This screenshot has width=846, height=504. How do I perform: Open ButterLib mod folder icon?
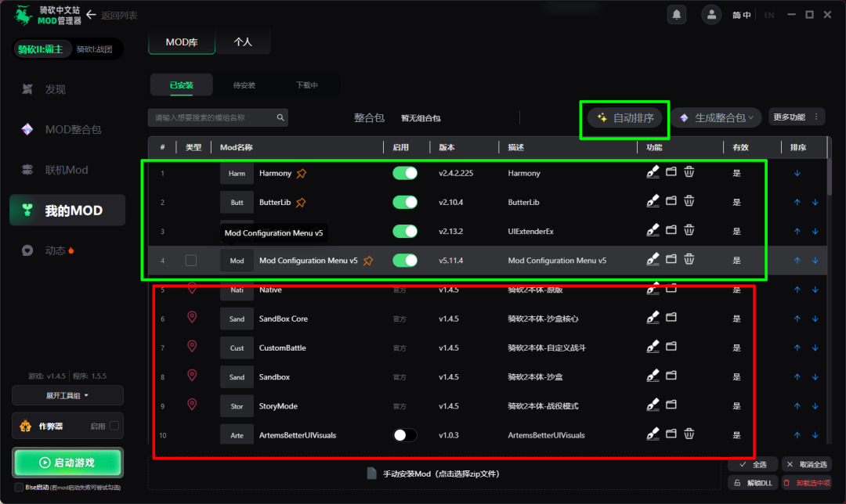pos(671,201)
